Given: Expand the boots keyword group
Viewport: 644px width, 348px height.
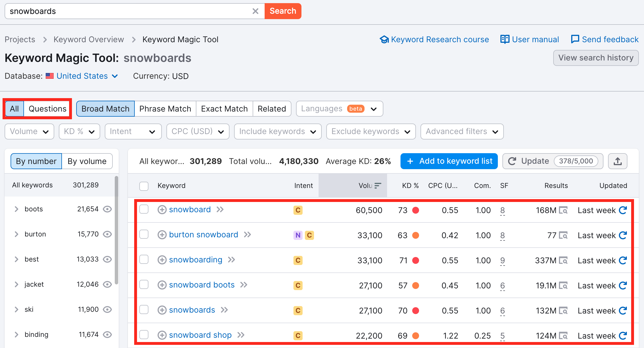Looking at the screenshot, I should [x=17, y=209].
